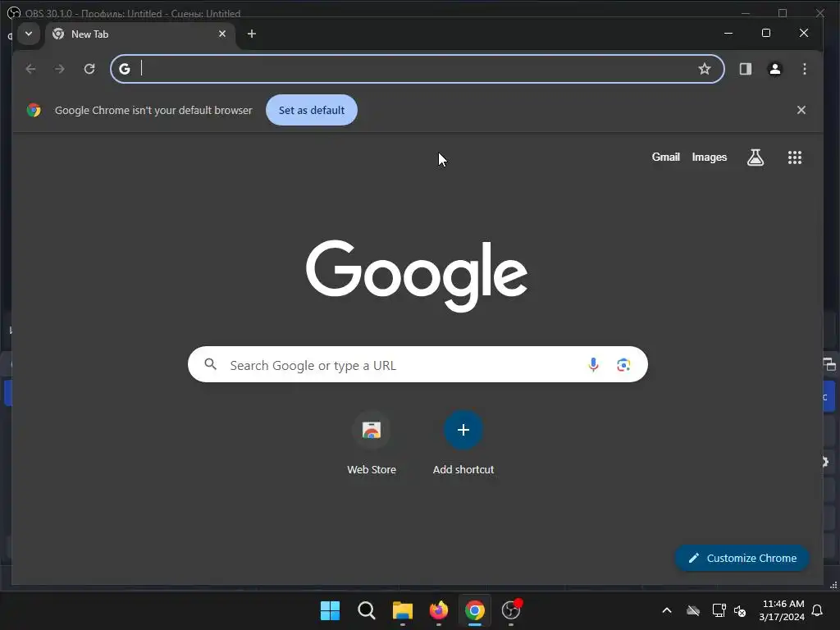Bookmark this tab with star icon
840x630 pixels.
coord(705,69)
